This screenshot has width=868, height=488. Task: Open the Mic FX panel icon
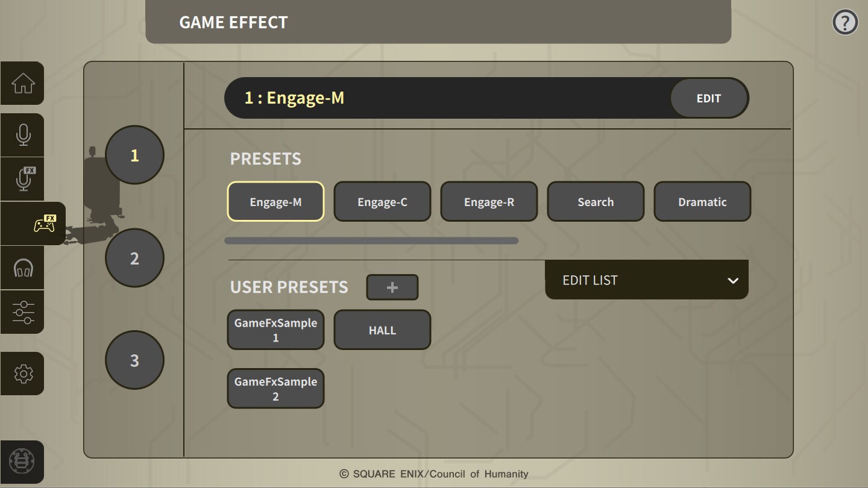point(22,178)
